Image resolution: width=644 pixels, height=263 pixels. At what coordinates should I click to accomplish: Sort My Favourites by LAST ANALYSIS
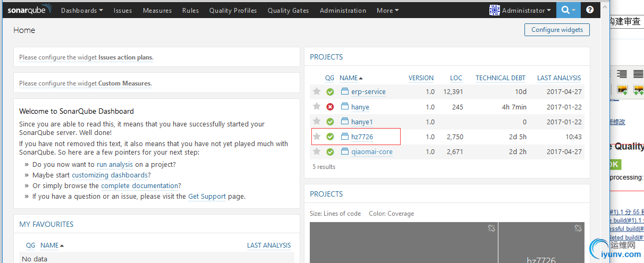pos(269,245)
